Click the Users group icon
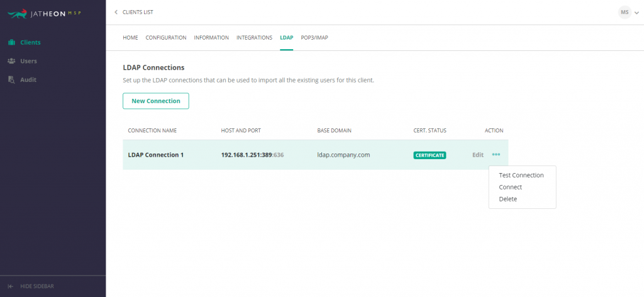This screenshot has height=297, width=644. (x=11, y=61)
